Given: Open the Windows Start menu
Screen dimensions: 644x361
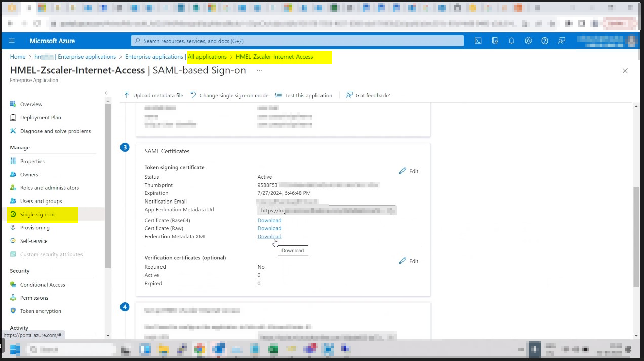Looking at the screenshot, I should 14,349.
